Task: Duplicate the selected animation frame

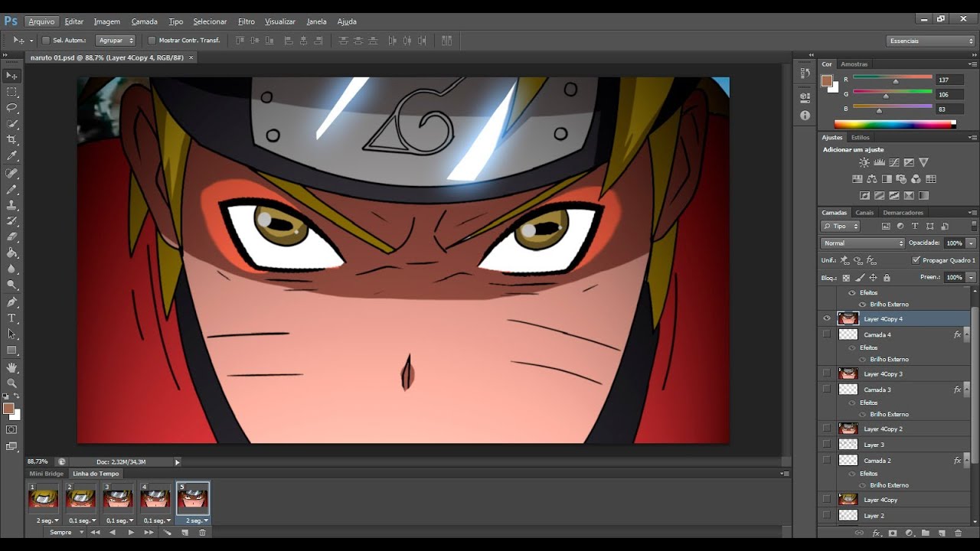Action: pyautogui.click(x=185, y=533)
